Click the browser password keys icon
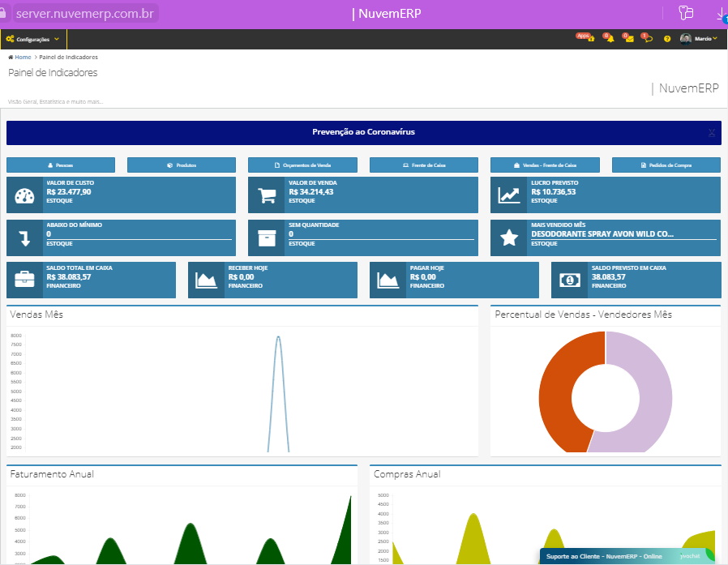 [x=686, y=13]
